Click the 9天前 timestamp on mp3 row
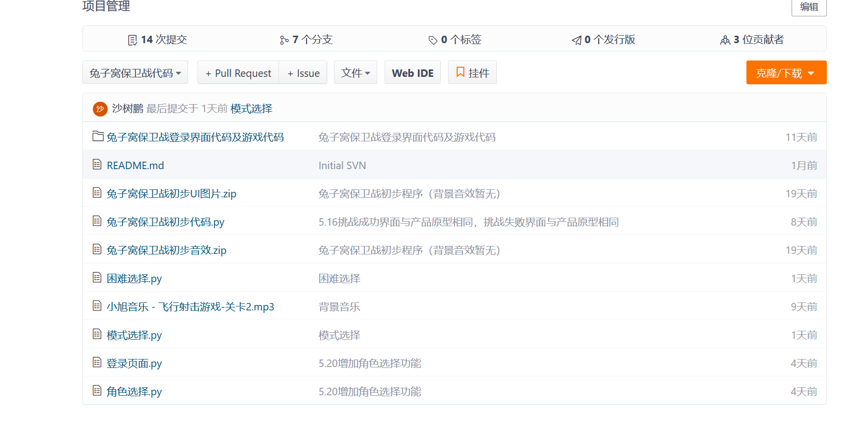The height and width of the screenshot is (421, 868). [x=804, y=307]
